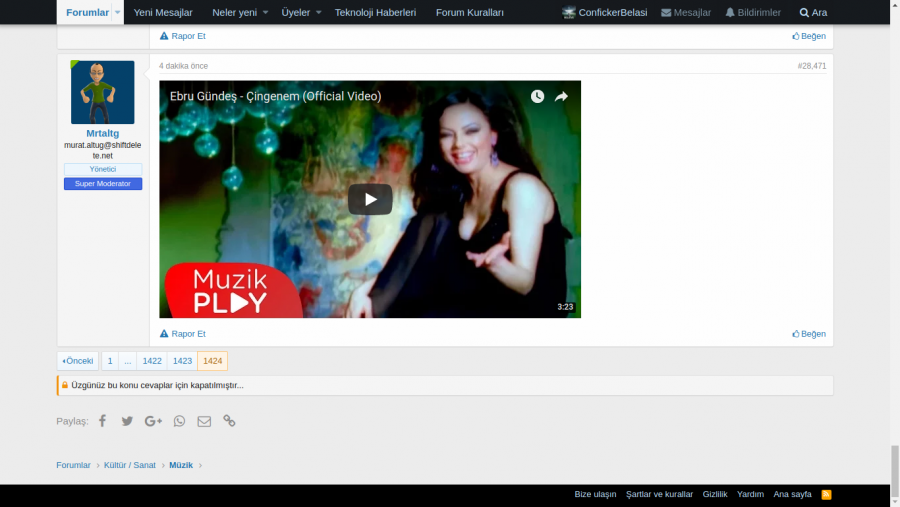Open Teknoloji Haberleri

[x=375, y=12]
